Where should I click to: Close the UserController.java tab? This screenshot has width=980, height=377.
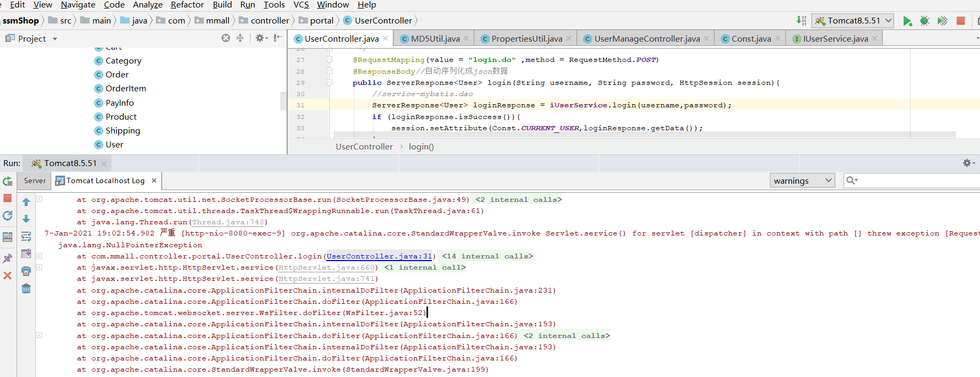point(385,38)
